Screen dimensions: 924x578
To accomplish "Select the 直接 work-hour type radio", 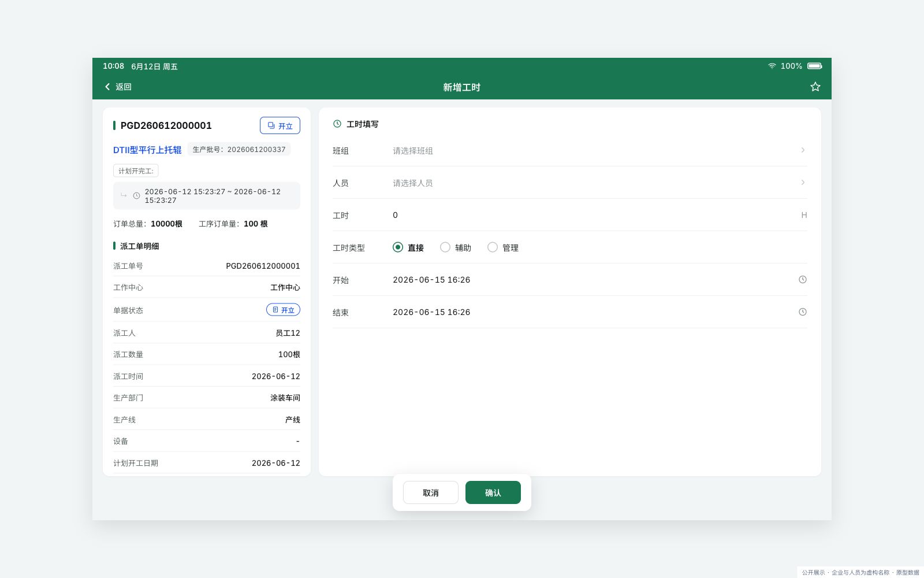I will tap(398, 247).
